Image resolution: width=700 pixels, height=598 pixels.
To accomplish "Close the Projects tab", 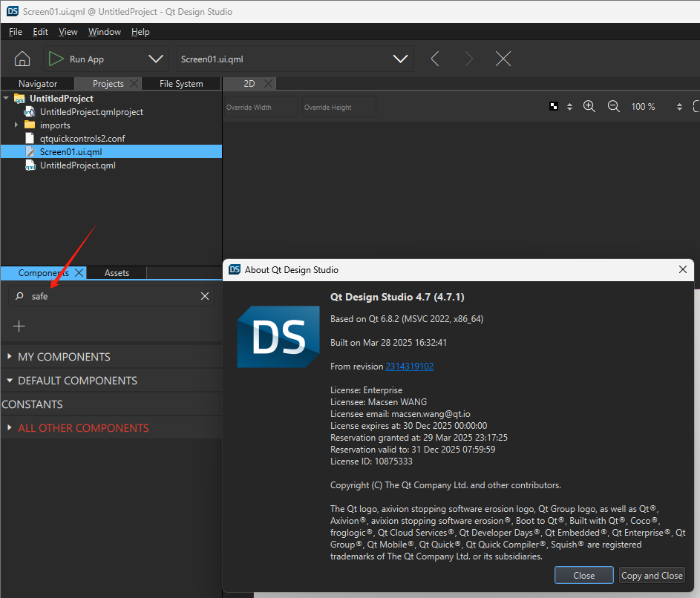I will tap(134, 84).
